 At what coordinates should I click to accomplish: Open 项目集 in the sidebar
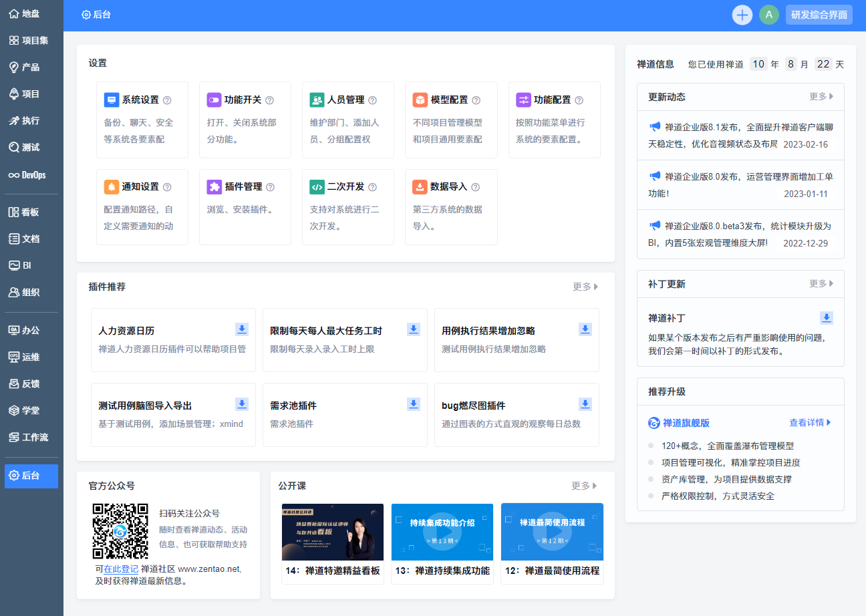(31, 40)
